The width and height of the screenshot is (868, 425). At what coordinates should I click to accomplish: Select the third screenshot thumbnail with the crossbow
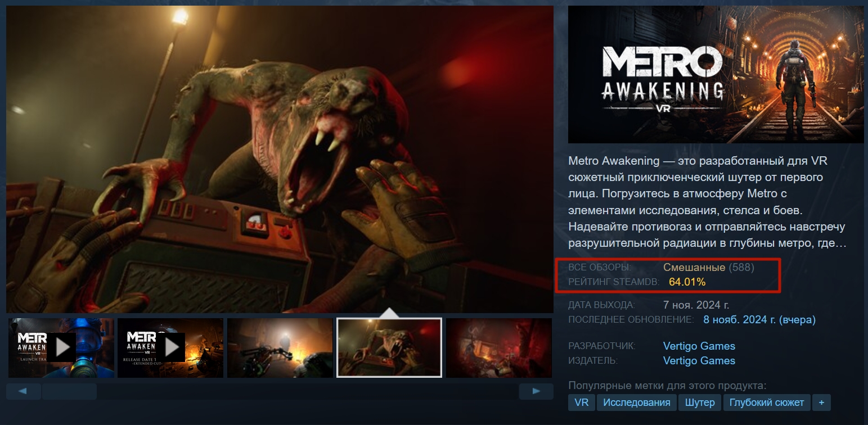(x=280, y=348)
